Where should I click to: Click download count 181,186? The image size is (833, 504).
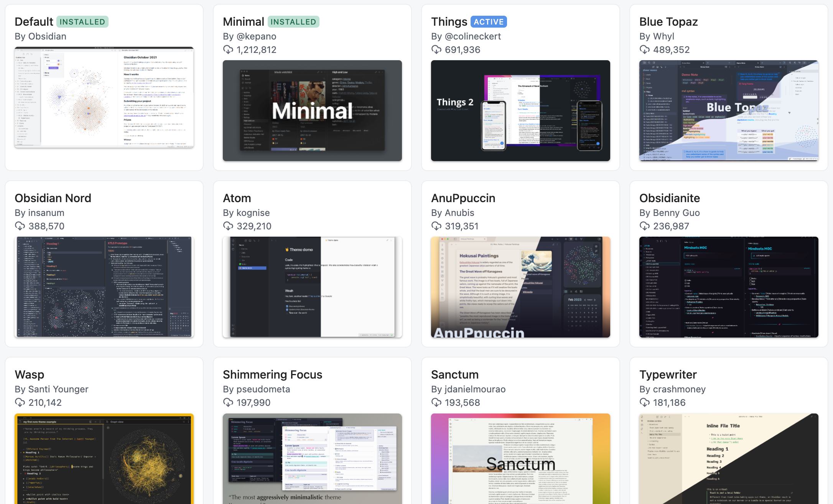pos(669,403)
